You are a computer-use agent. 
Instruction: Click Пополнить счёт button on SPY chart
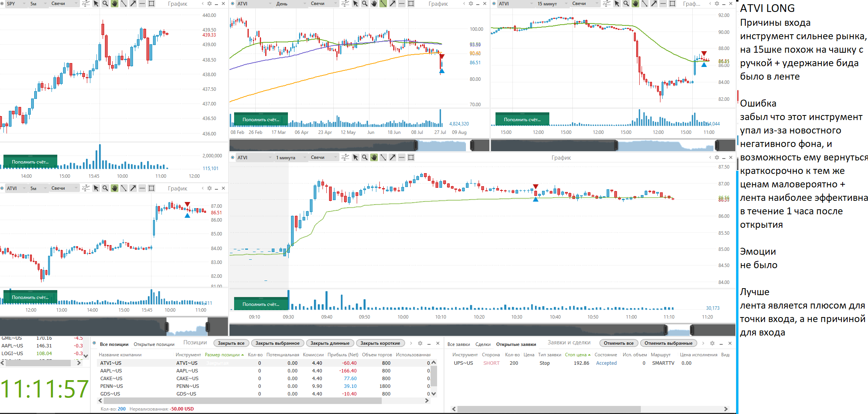30,162
